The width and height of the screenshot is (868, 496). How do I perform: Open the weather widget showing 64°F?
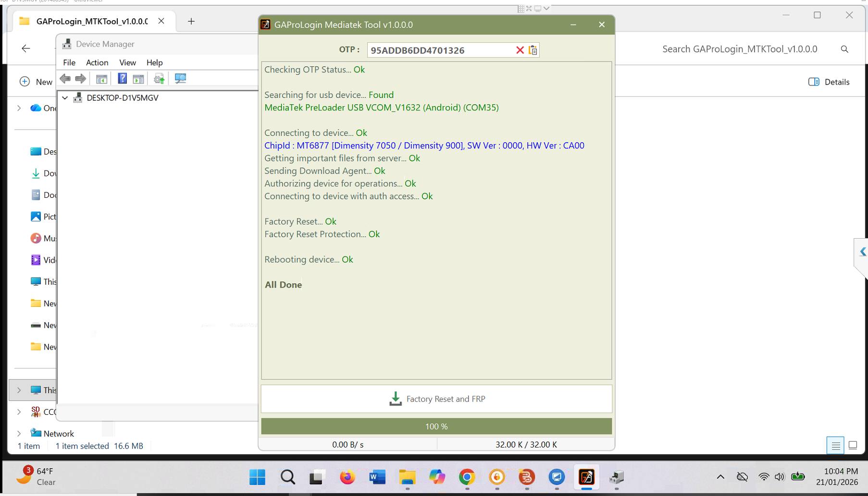tap(37, 477)
